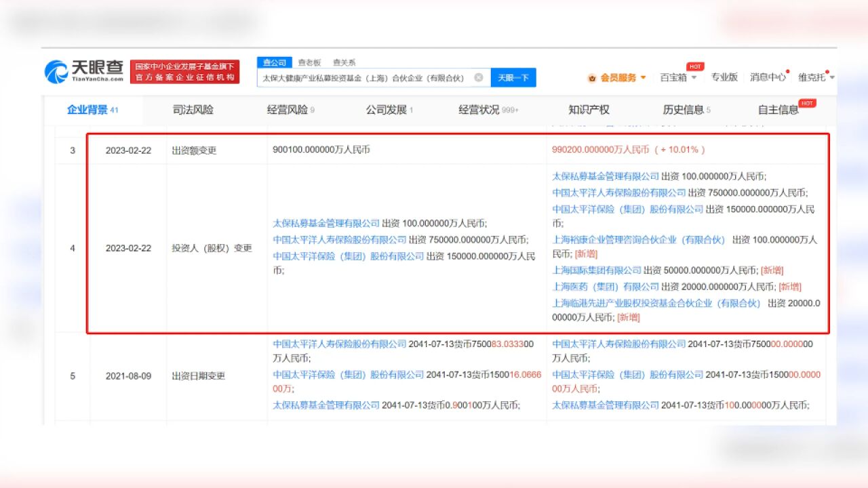This screenshot has width=868, height=488.
Task: Expand the 维克托 user account menu
Action: [816, 77]
